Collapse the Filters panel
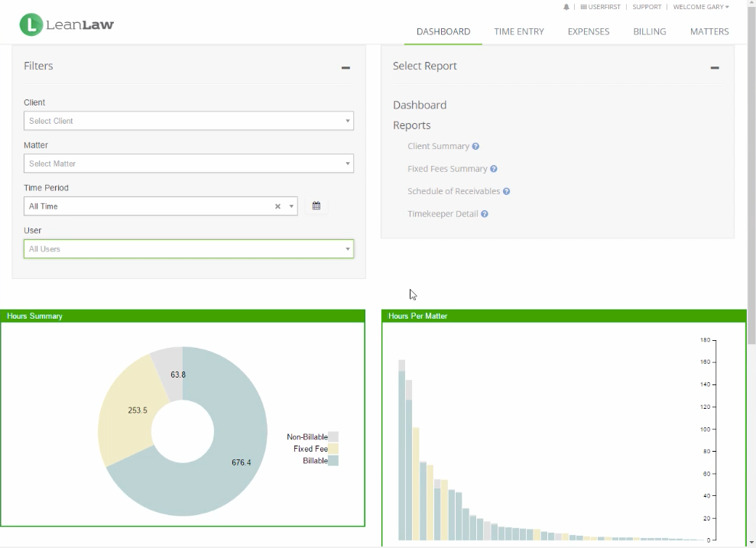The height and width of the screenshot is (548, 756). tap(346, 68)
